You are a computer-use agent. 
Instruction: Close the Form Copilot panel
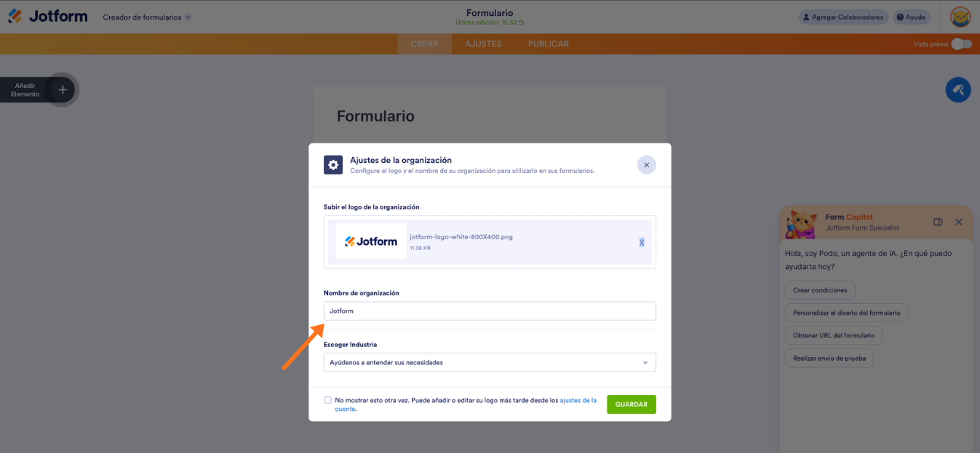(958, 222)
